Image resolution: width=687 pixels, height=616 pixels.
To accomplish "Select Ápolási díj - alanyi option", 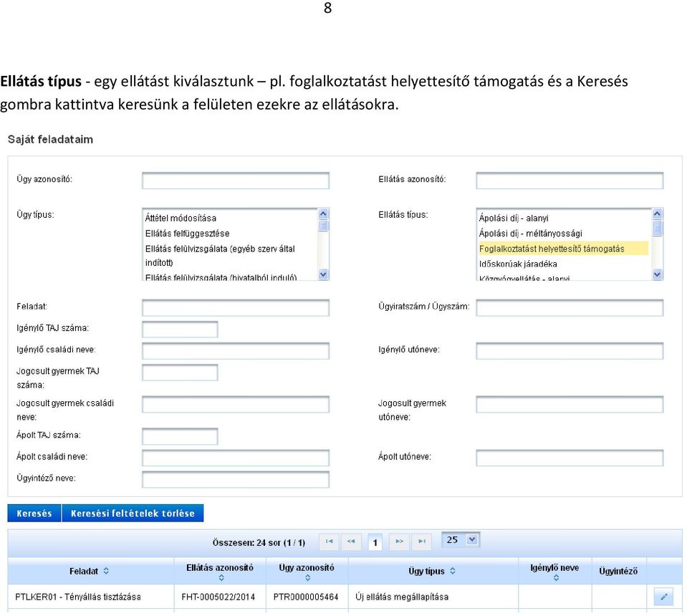I will click(x=514, y=218).
